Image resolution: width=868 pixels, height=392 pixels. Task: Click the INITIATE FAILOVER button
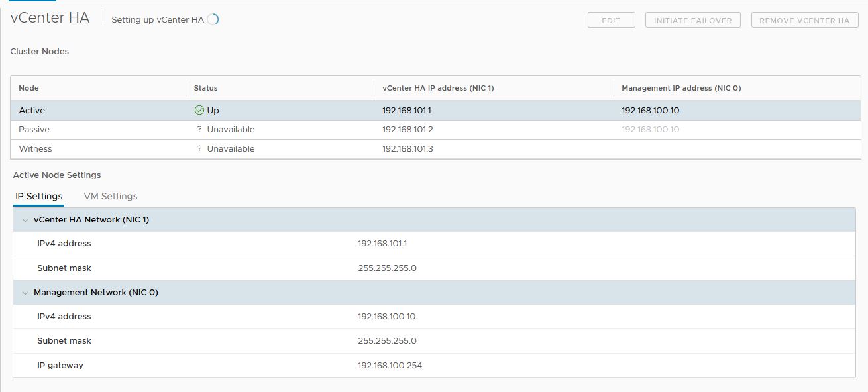692,20
